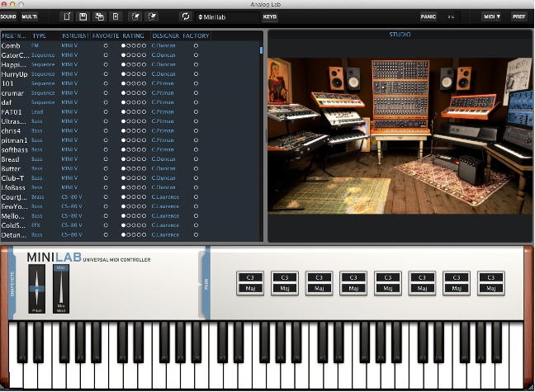The width and height of the screenshot is (535, 392).
Task: Toggle favorite for HurryUp preset
Action: click(x=106, y=74)
